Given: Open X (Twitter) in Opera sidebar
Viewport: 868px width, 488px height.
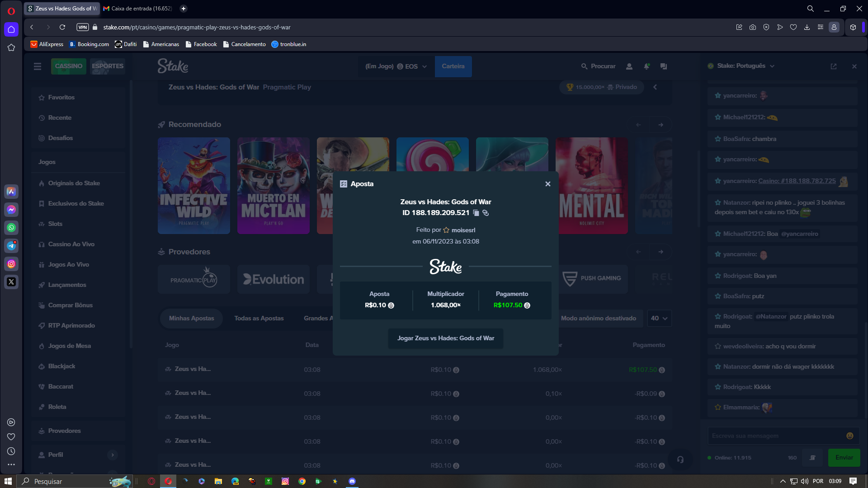Looking at the screenshot, I should point(11,282).
